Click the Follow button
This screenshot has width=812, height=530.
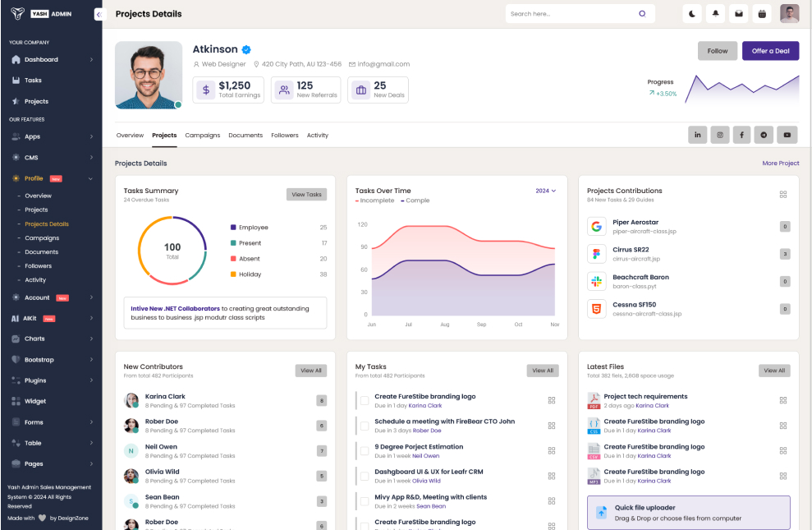click(x=718, y=51)
